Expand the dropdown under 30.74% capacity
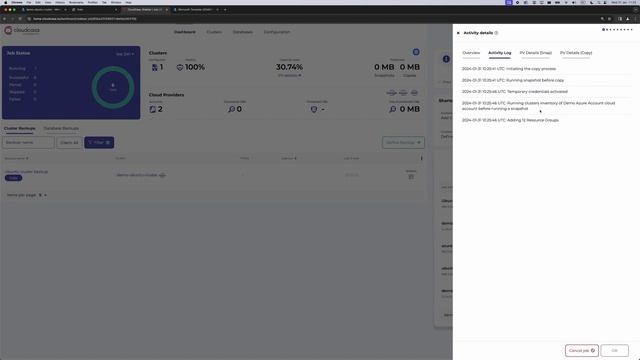 click(289, 76)
